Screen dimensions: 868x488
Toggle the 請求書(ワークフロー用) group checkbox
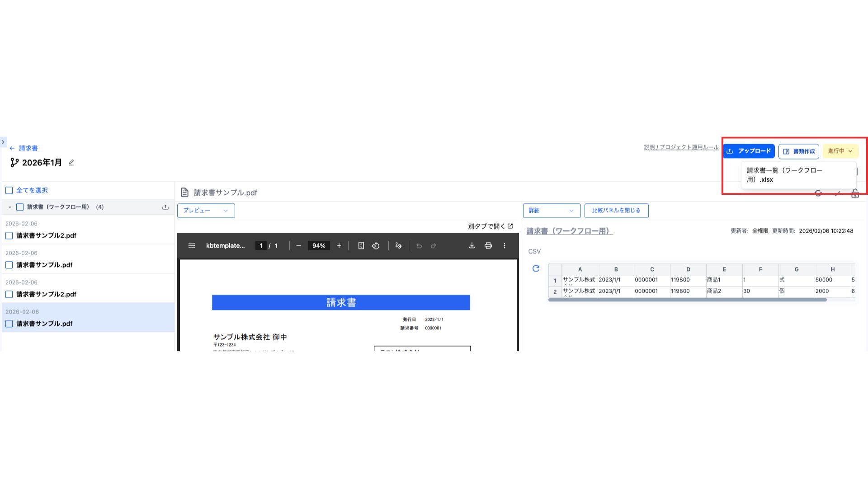[x=20, y=207]
